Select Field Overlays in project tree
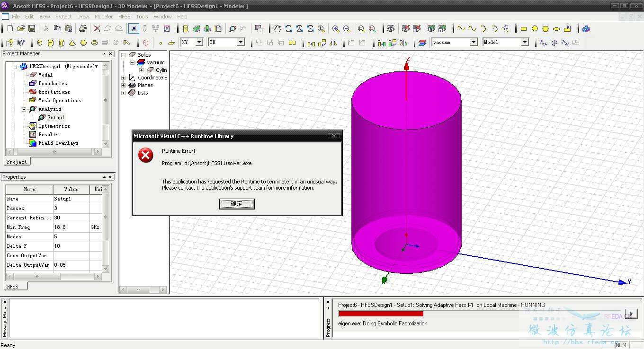 pyautogui.click(x=58, y=143)
